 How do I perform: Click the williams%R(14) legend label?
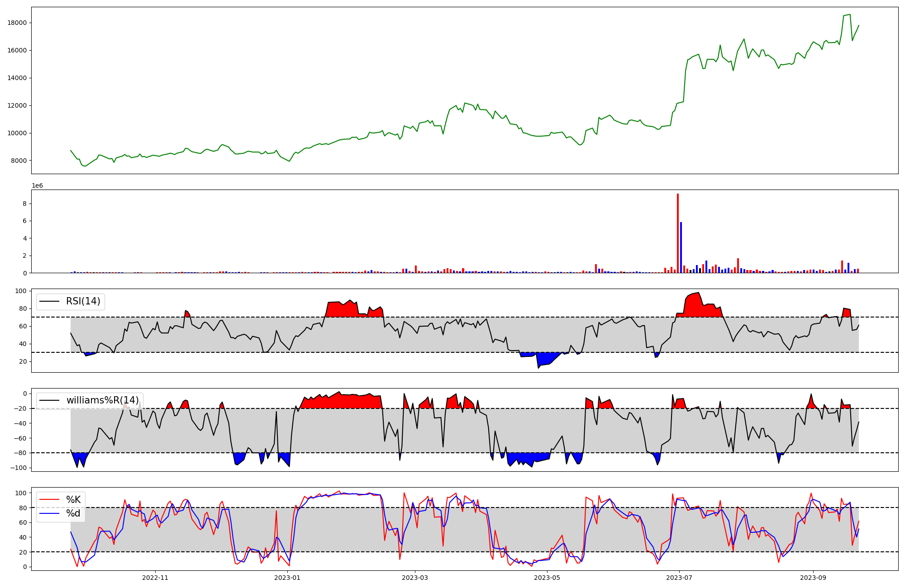[x=102, y=400]
